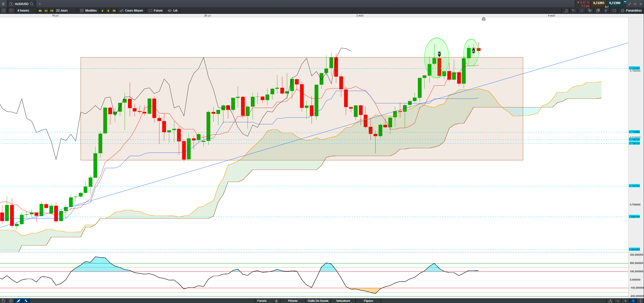Toggle the crosshair cursor button at bottom-right

pyautogui.click(x=633, y=301)
